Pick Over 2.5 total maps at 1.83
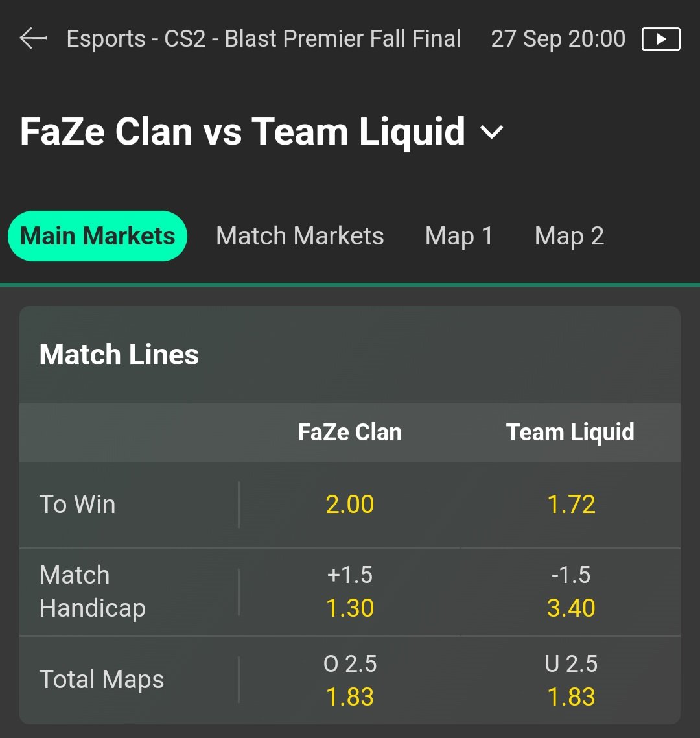 click(x=349, y=680)
